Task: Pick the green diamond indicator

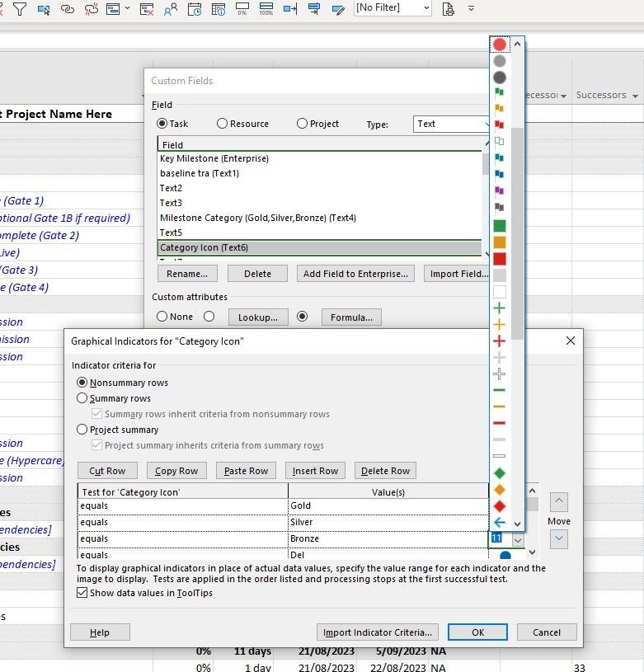Action: coord(499,473)
